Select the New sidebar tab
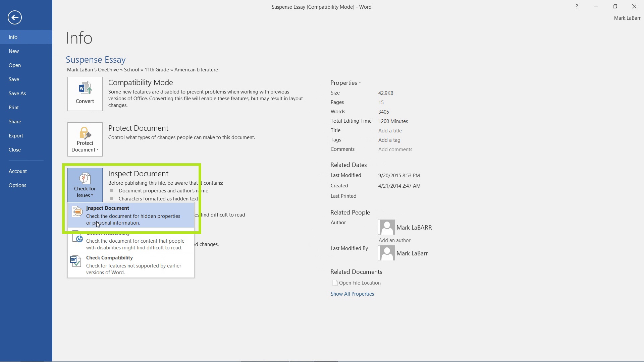Viewport: 644px width, 362px height. point(13,51)
